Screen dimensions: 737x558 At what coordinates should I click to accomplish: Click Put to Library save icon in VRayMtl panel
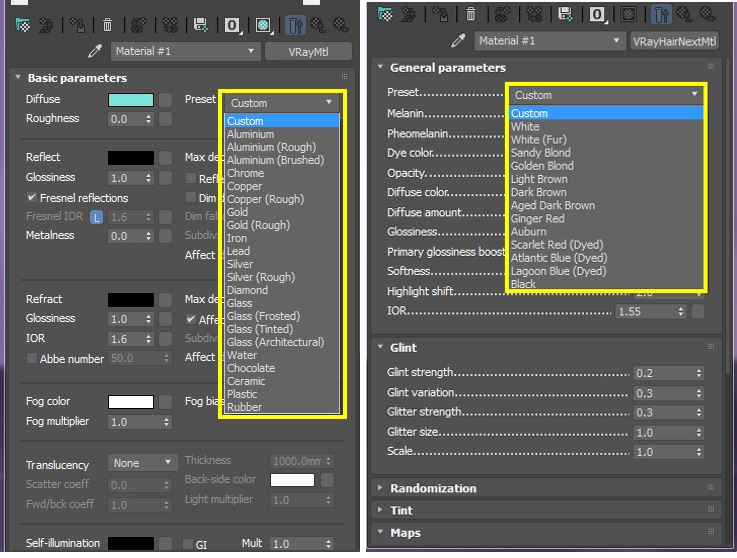(201, 25)
